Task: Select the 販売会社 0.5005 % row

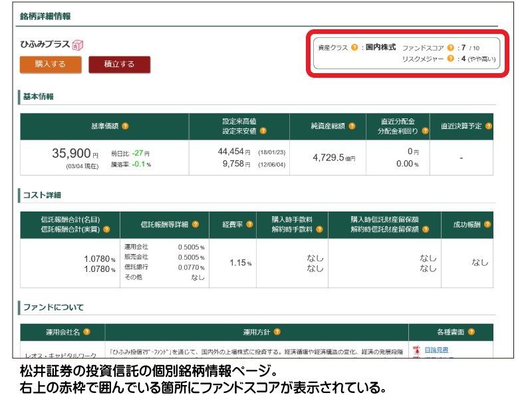Action: pos(164,257)
